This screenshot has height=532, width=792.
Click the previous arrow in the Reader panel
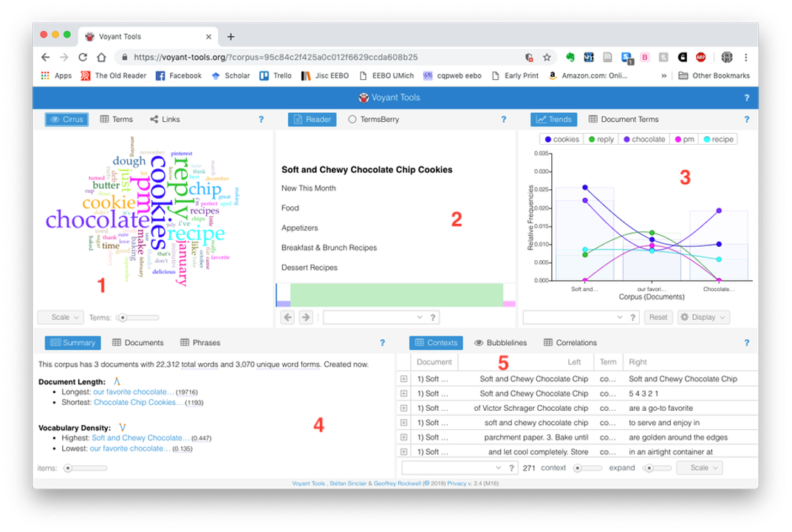287,317
